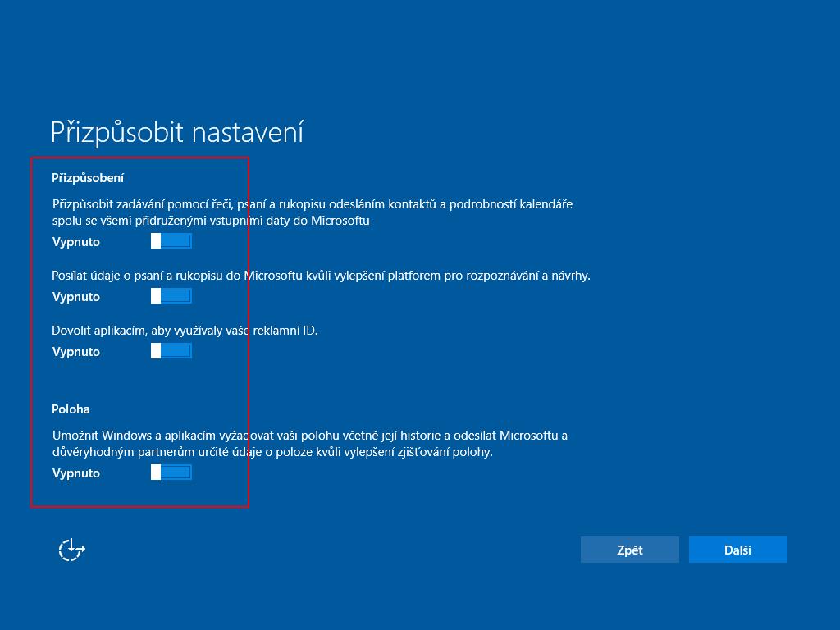Toggle speech and typing personalization switch
This screenshot has width=840, height=630.
(171, 241)
